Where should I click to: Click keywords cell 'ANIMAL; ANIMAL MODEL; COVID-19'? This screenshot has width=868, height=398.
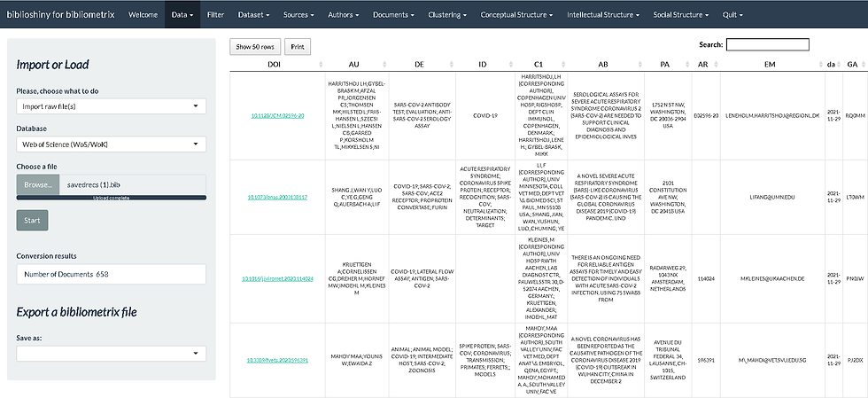pyautogui.click(x=423, y=360)
